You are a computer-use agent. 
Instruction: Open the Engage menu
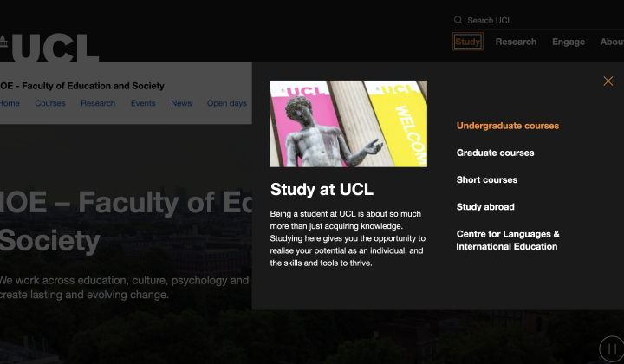[569, 42]
